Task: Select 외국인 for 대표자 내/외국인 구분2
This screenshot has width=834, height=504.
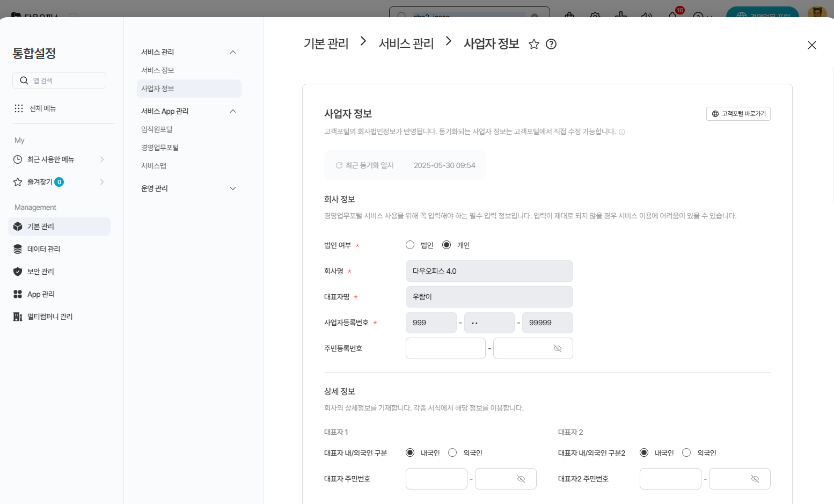Action: tap(686, 453)
